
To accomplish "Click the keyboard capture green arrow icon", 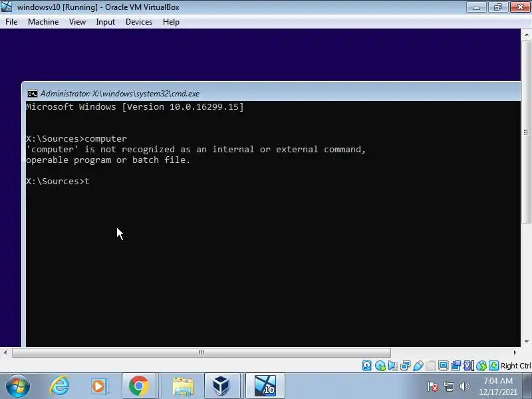I will point(493,365).
